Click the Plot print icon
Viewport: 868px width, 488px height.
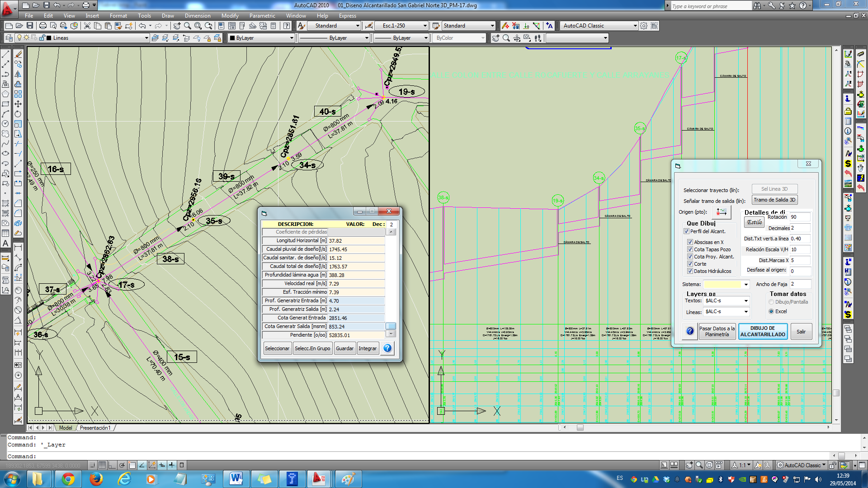[42, 26]
